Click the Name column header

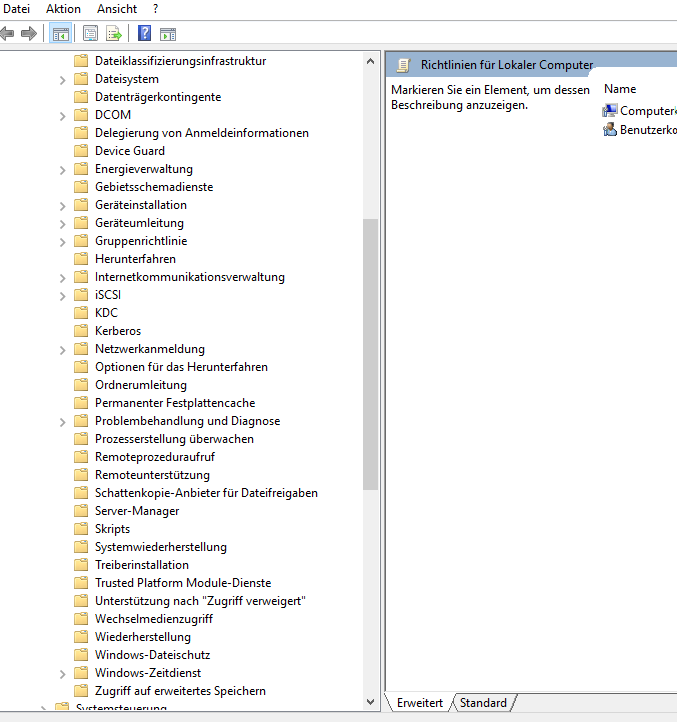pyautogui.click(x=620, y=89)
